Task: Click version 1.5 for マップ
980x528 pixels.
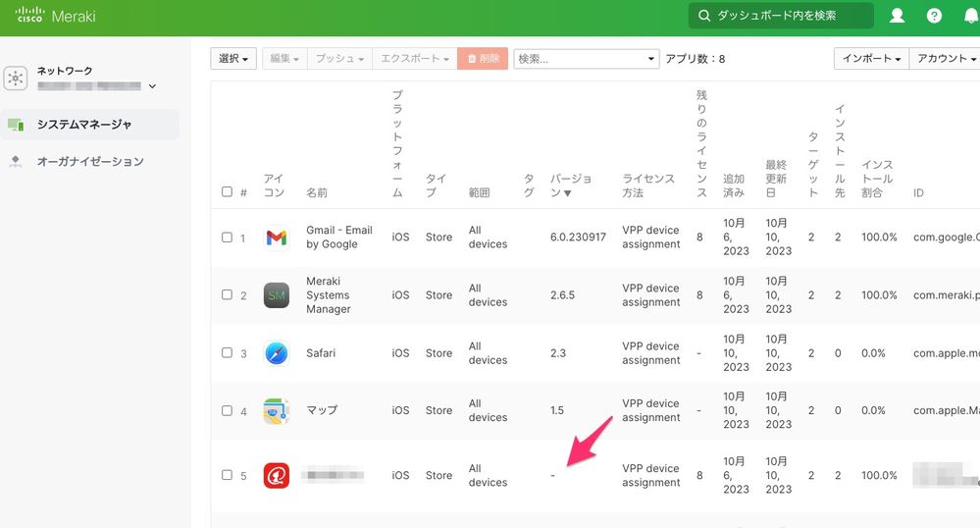Action: [x=557, y=410]
